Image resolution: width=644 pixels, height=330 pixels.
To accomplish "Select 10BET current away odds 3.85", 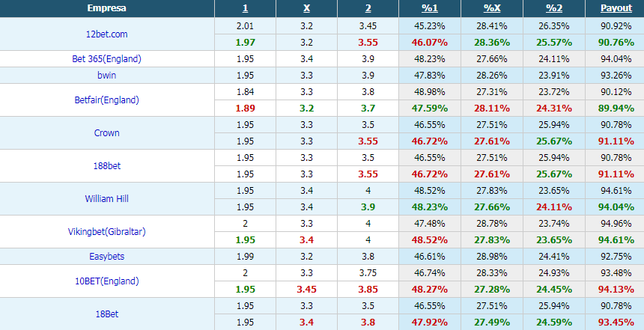I will 368,289.
